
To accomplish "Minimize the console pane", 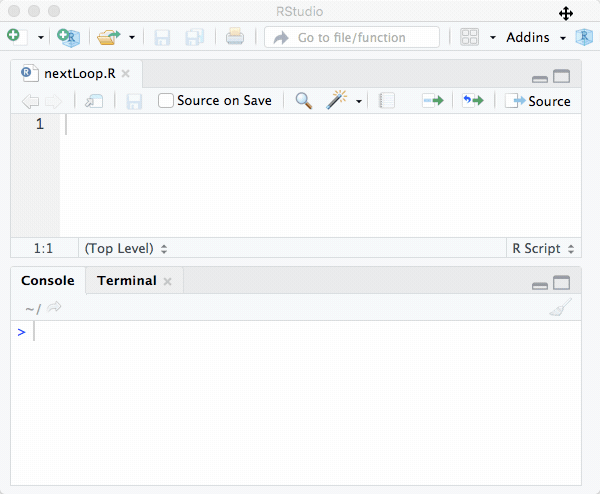I will 540,286.
